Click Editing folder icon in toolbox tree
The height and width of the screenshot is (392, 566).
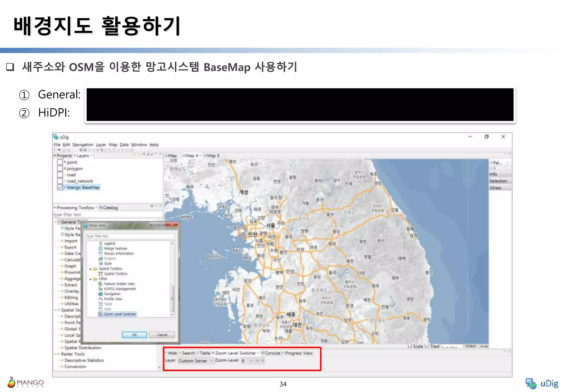pos(62,298)
